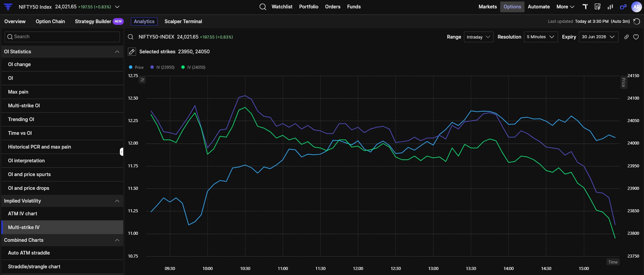This screenshot has height=275, width=644.
Task: Click the global search magnifier near Watchlist
Action: coord(263,7)
